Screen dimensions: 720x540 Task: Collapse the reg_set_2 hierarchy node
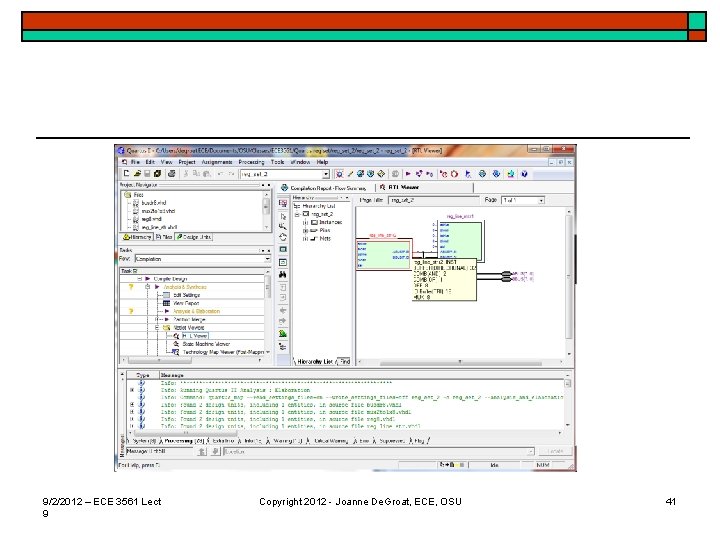(x=297, y=214)
